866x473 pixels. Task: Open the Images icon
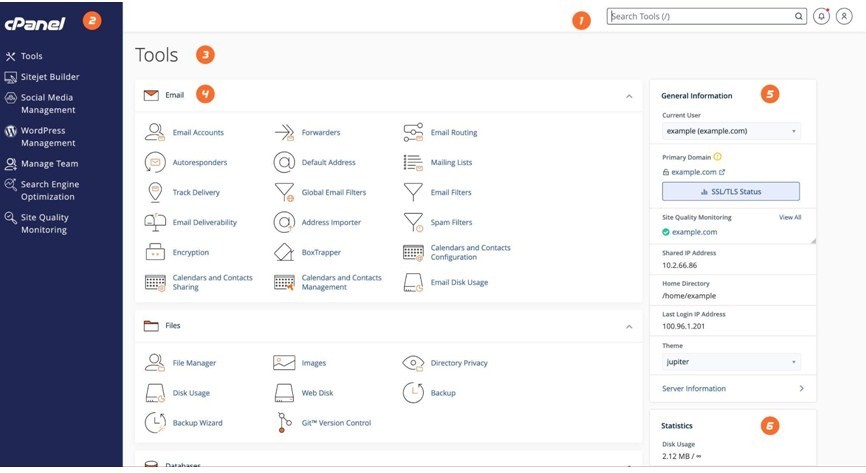(x=284, y=362)
